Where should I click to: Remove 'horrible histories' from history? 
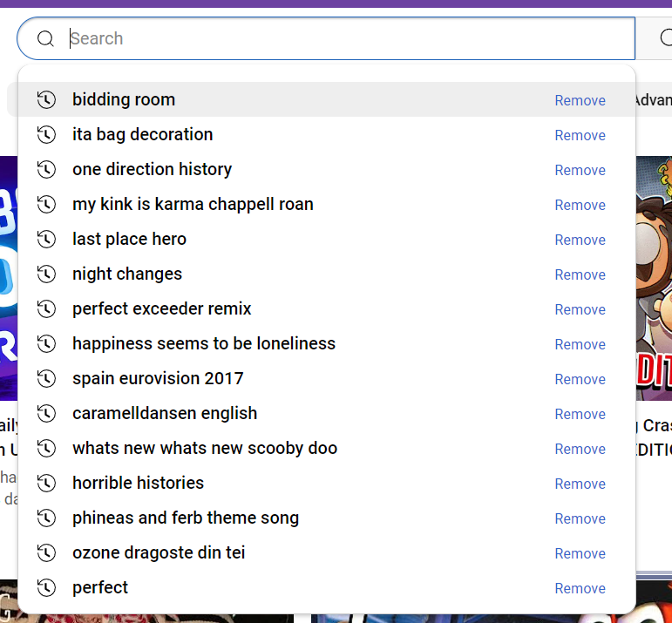[580, 484]
